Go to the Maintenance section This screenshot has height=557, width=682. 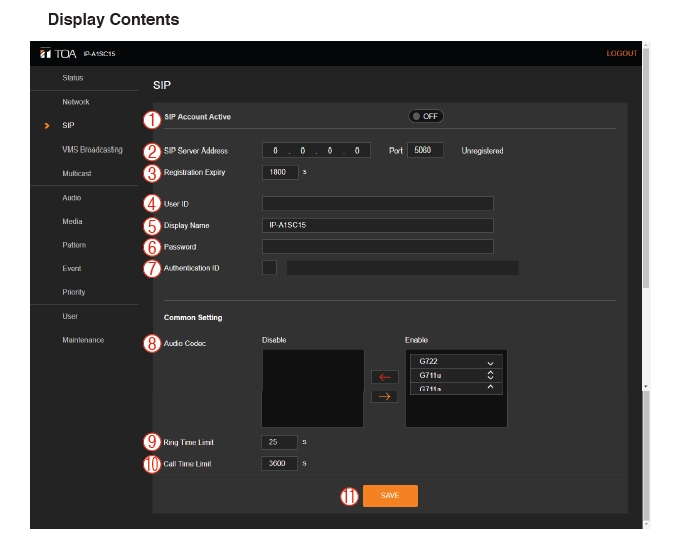pos(83,340)
